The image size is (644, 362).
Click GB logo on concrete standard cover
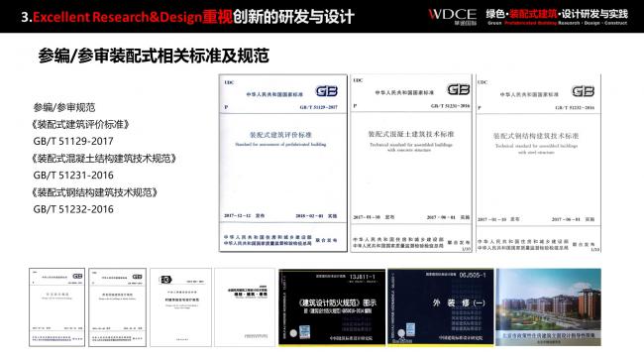[459, 89]
